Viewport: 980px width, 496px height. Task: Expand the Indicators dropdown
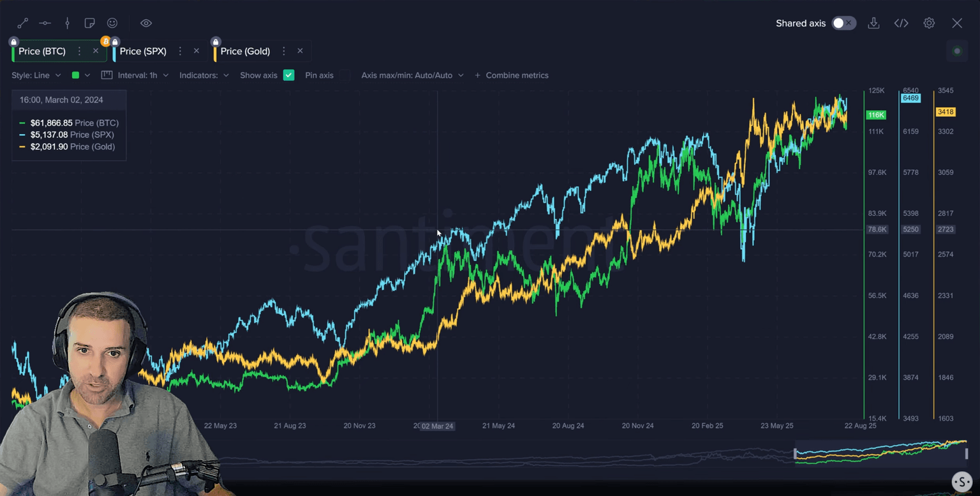coord(204,75)
